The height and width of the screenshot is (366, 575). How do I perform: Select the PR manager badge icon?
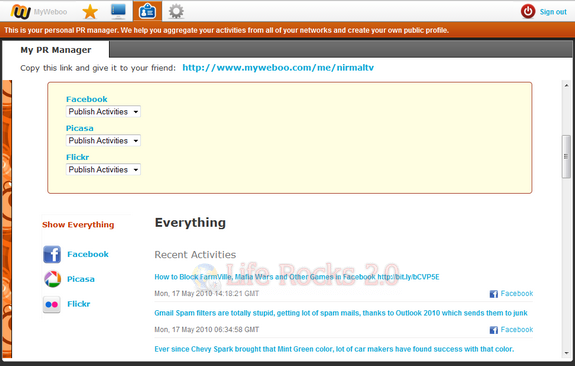pos(147,12)
